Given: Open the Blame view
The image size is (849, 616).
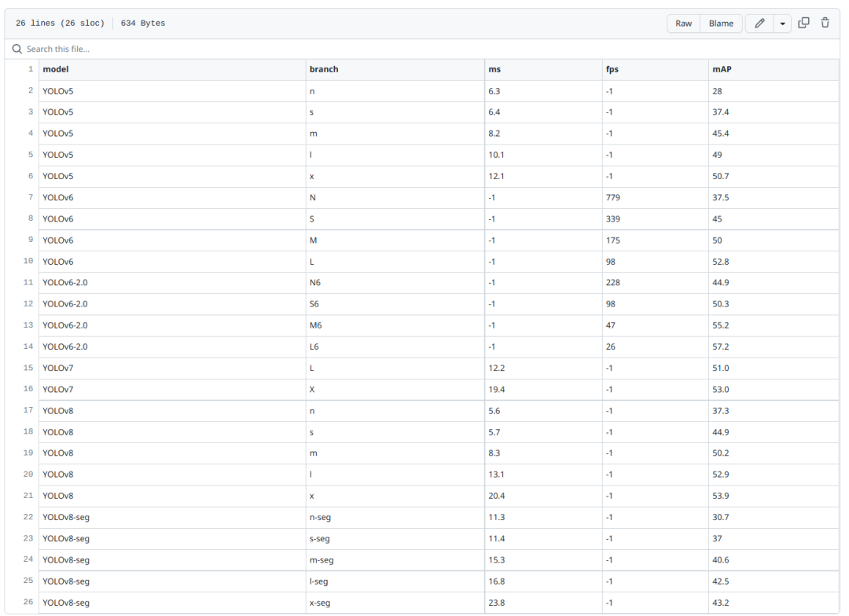Looking at the screenshot, I should [x=721, y=24].
